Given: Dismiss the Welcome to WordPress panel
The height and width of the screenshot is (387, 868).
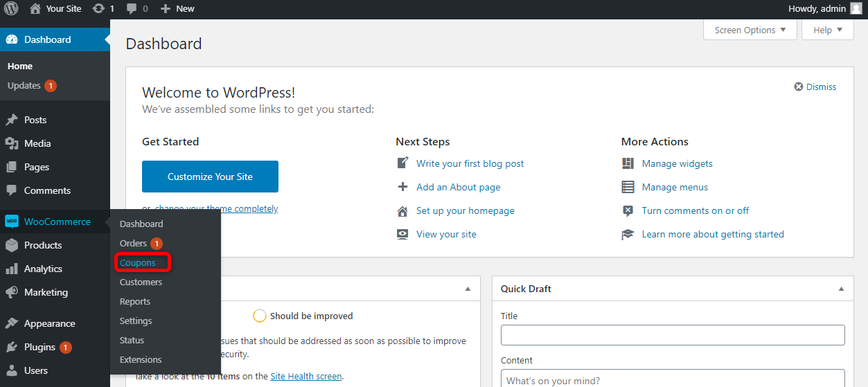Looking at the screenshot, I should tap(815, 87).
